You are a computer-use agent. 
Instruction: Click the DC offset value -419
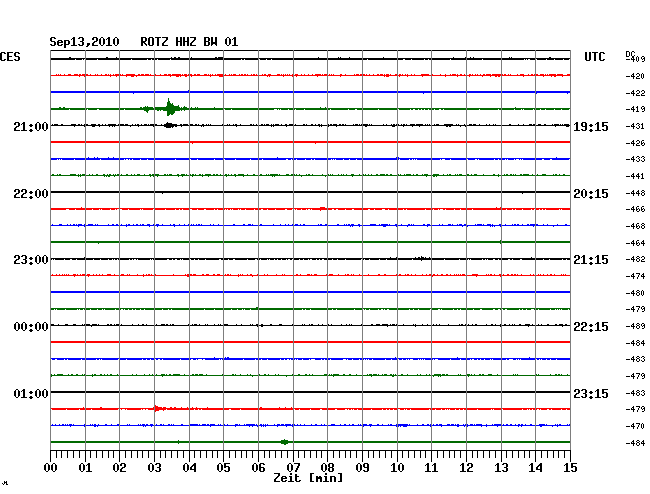635,109
